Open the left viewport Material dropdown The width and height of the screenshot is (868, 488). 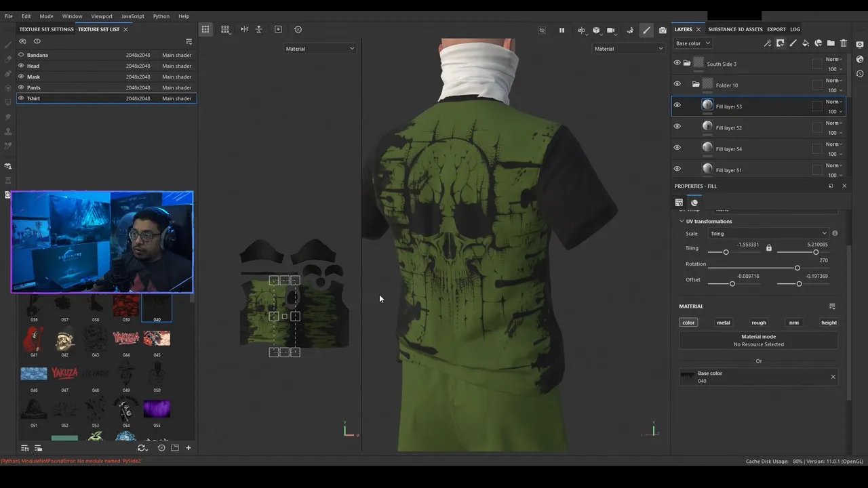pos(319,49)
